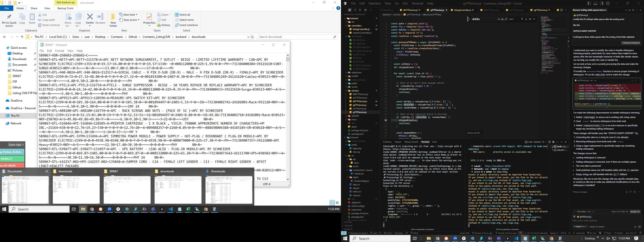Toggle Find in Selection in find widget
Image resolution: width=644 pixels, height=242 pixels.
click(530, 19)
